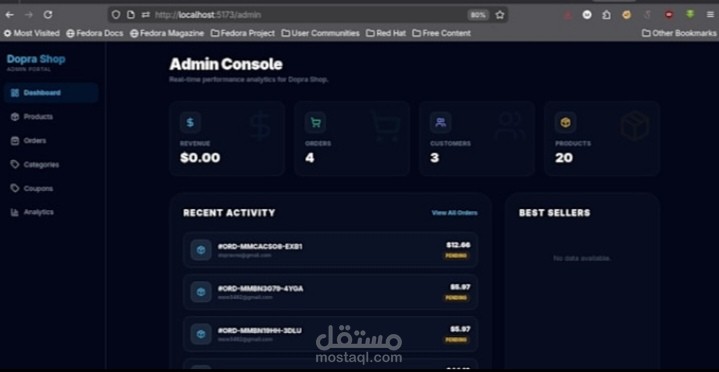
Task: Open the Fedora Docs bookmark
Action: 94,33
